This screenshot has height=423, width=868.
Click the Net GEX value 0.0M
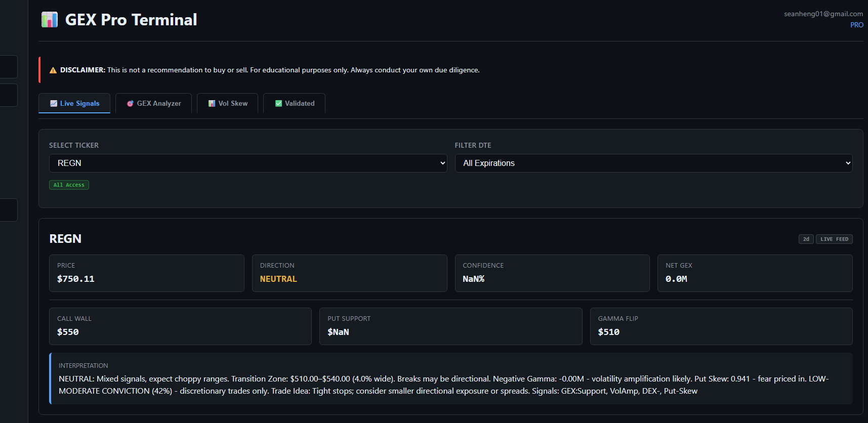(x=676, y=279)
